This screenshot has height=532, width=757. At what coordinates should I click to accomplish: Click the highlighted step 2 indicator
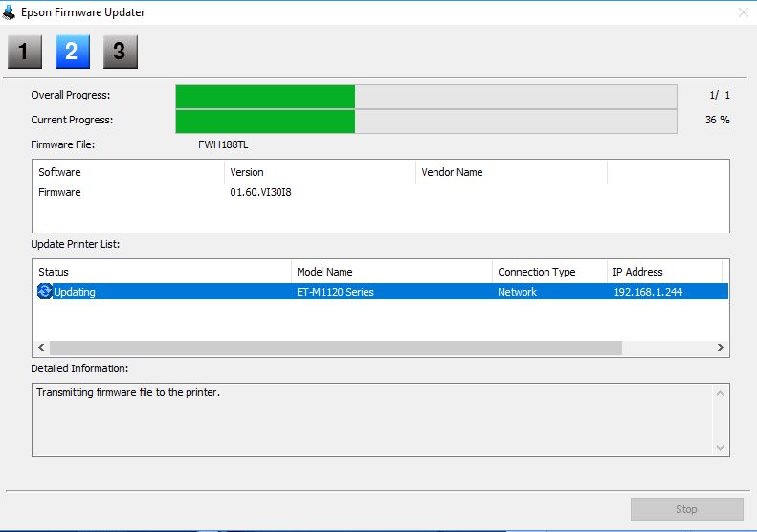click(73, 52)
